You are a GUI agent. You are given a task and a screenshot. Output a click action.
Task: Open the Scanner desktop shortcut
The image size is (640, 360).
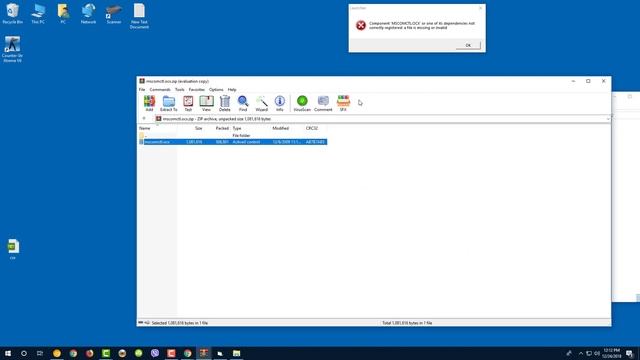pos(114,13)
